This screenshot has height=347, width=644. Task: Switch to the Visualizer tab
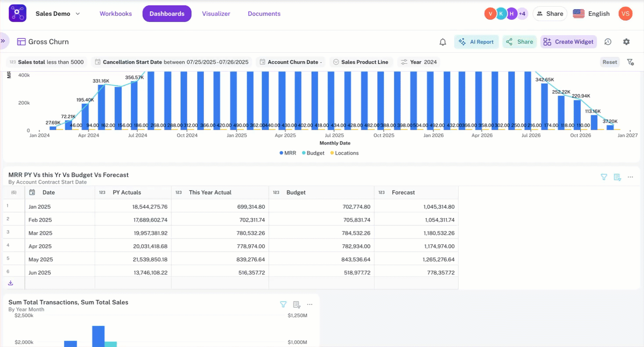[x=216, y=14]
